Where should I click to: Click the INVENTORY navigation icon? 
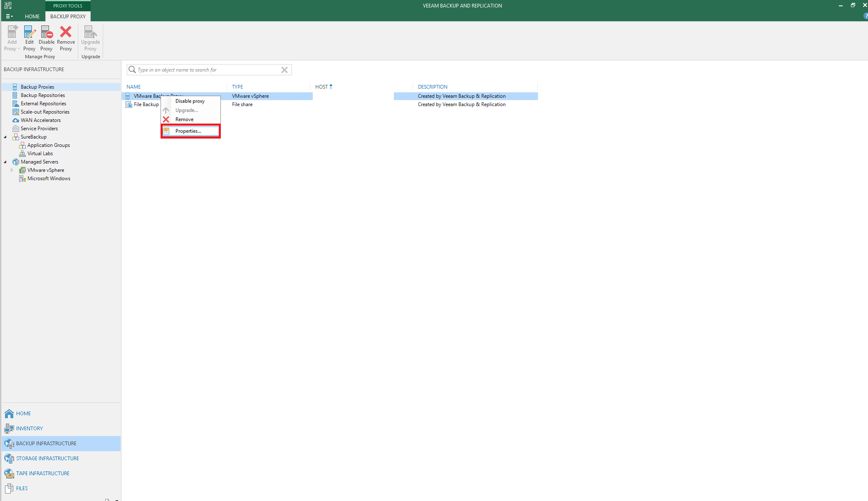(9, 428)
